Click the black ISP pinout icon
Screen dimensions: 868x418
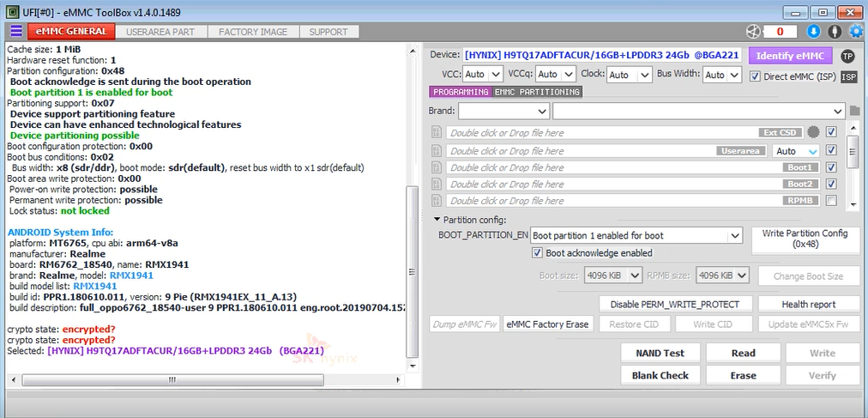tap(848, 77)
